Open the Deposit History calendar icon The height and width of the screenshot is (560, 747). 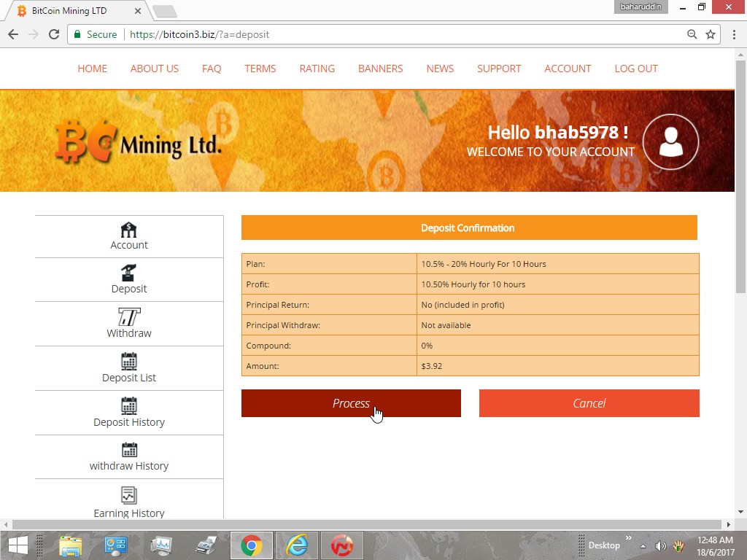click(129, 405)
